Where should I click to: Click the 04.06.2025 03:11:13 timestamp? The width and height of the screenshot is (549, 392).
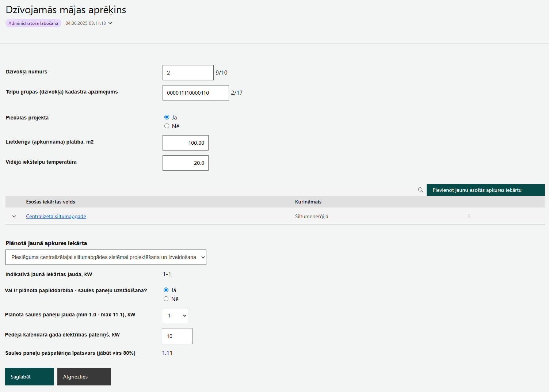click(85, 23)
